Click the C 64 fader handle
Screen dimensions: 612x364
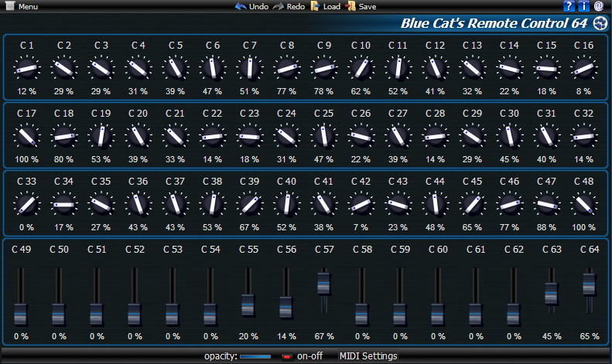589,284
